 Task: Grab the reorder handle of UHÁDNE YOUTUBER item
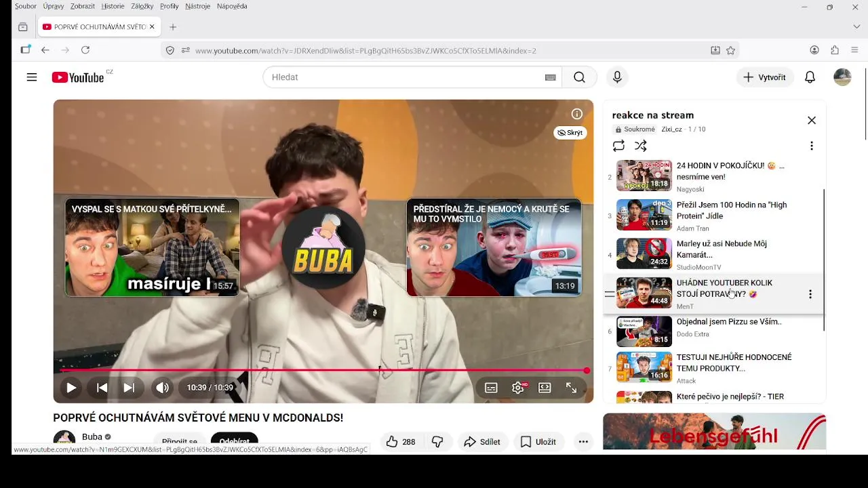coord(610,294)
